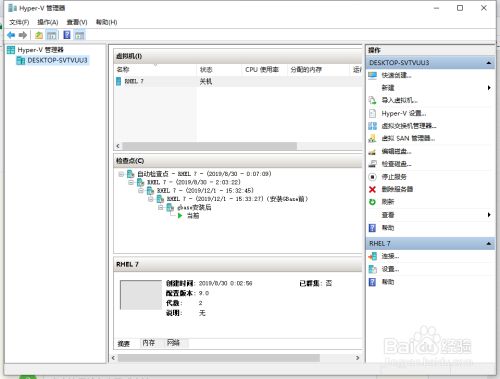
Task: Sort virtual machines by 状态 column
Action: tap(219, 70)
